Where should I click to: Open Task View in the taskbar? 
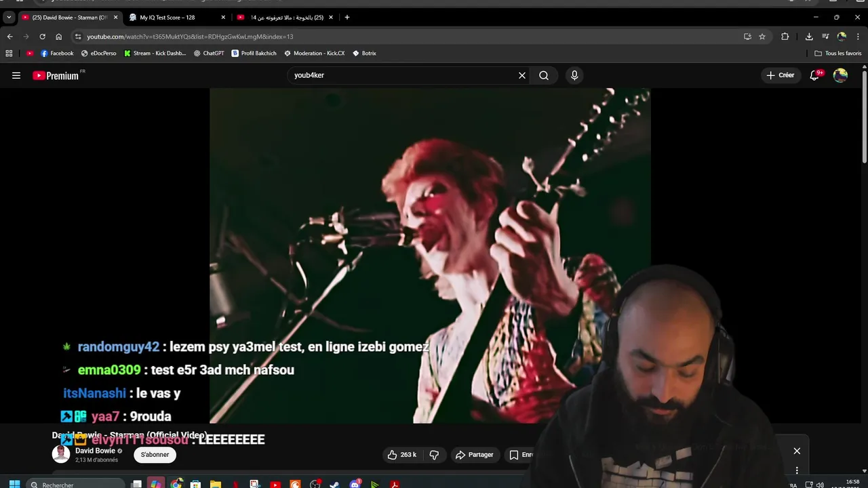[x=136, y=484]
